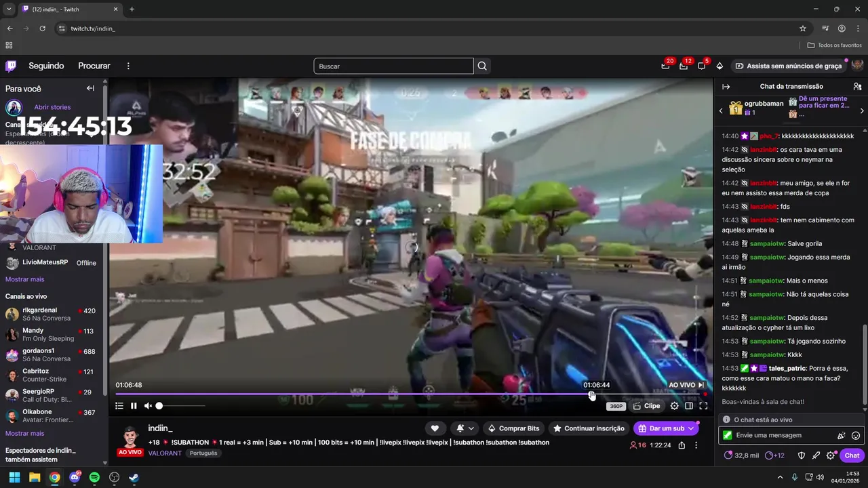Go to Seguindo tab

point(46,66)
